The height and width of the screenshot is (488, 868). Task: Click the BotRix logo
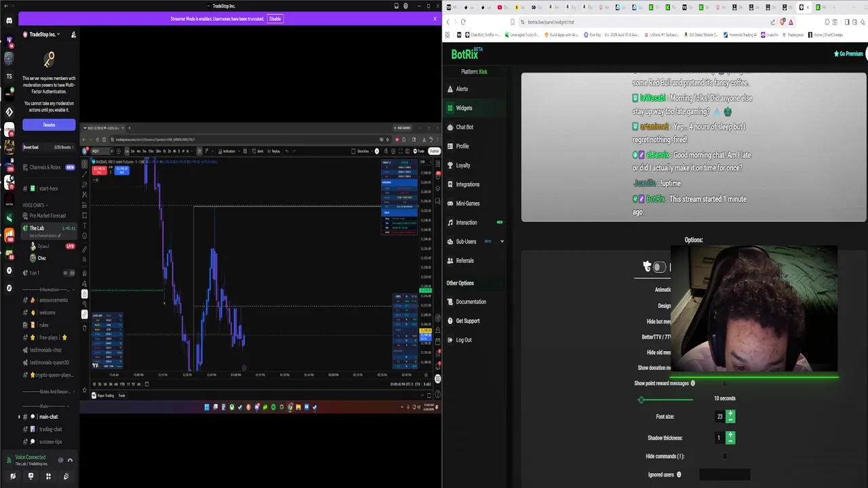point(467,54)
